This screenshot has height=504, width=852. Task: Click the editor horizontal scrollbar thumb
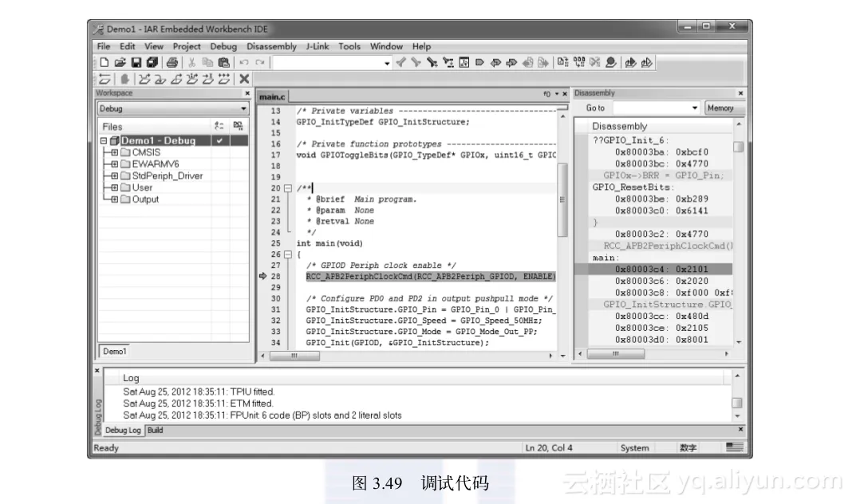click(294, 356)
